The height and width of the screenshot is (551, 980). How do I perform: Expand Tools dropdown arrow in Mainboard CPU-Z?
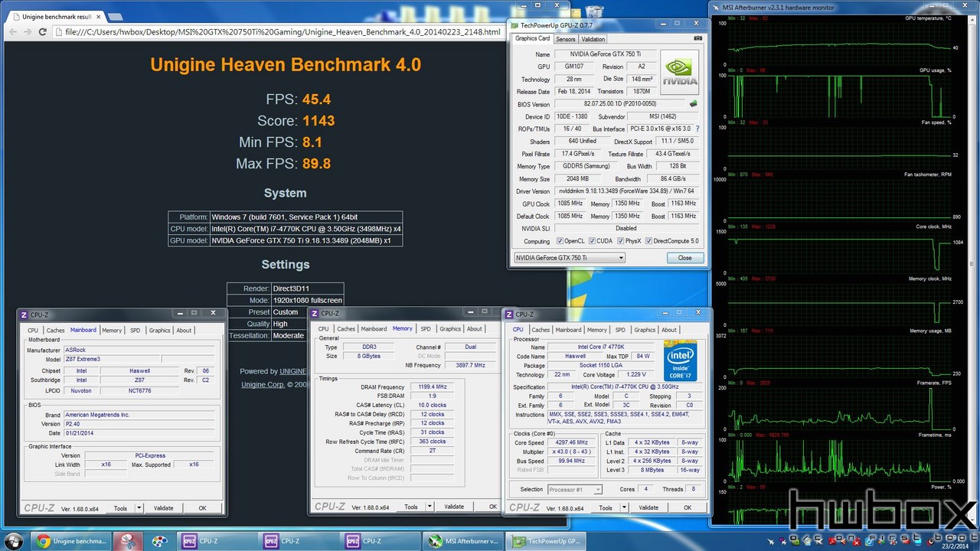[139, 508]
